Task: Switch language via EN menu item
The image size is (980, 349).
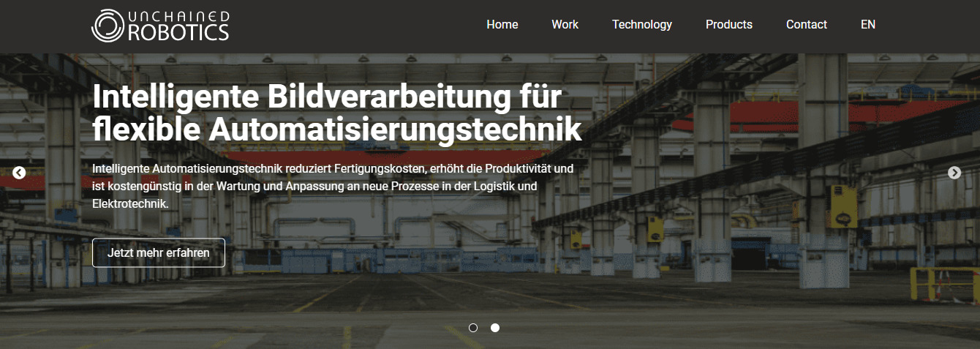Action: click(868, 24)
